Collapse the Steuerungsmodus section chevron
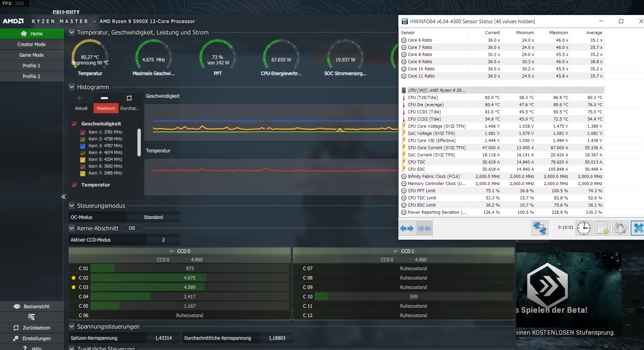 pos(72,206)
